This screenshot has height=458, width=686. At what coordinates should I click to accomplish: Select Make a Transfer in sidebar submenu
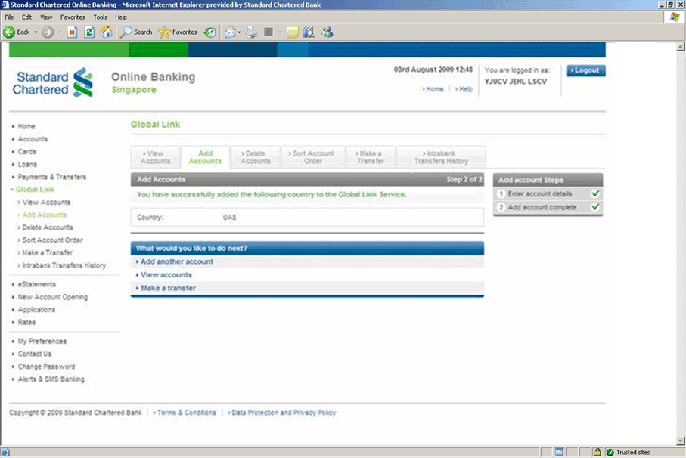click(x=48, y=252)
